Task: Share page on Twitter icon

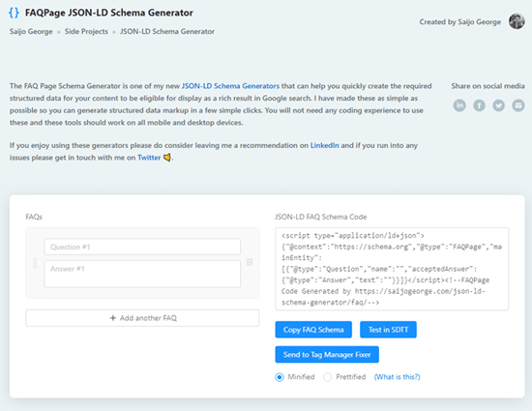Action: pyautogui.click(x=499, y=105)
